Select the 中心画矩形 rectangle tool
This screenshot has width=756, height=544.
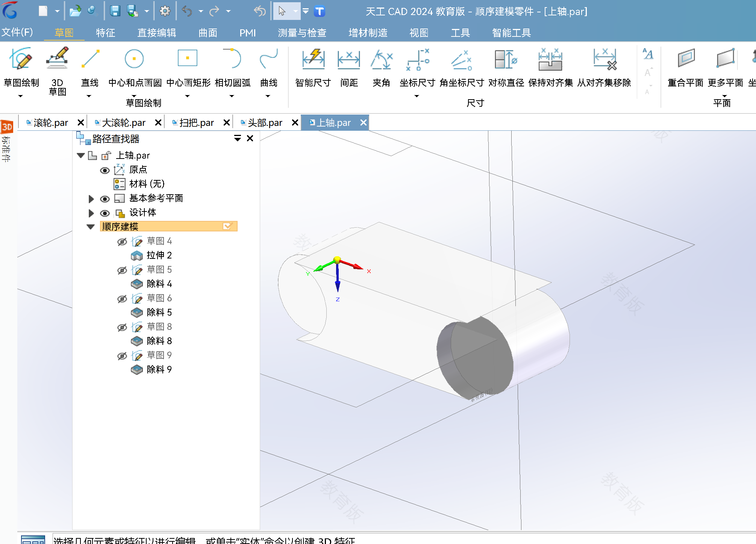coord(188,66)
